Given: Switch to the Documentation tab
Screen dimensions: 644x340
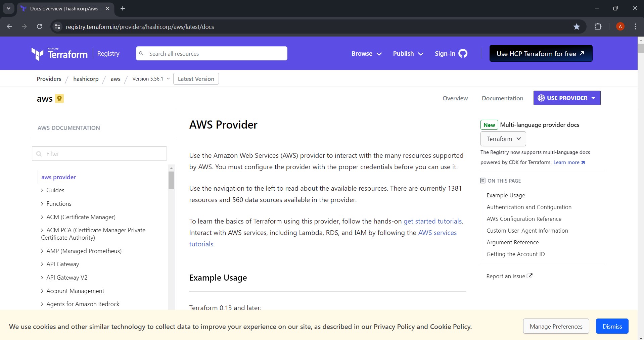Looking at the screenshot, I should (x=502, y=98).
